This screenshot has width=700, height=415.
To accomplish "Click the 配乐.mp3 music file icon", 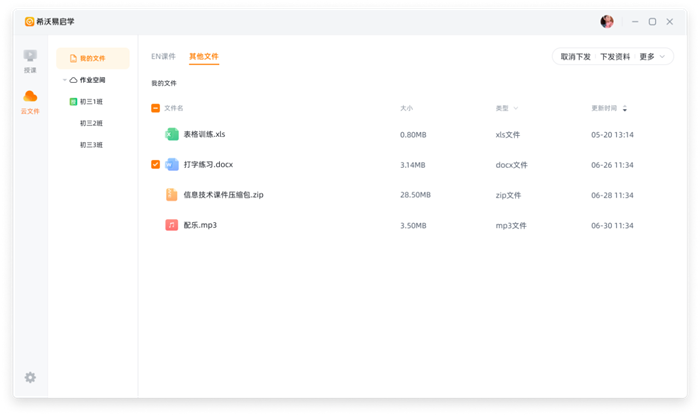I will [x=172, y=225].
